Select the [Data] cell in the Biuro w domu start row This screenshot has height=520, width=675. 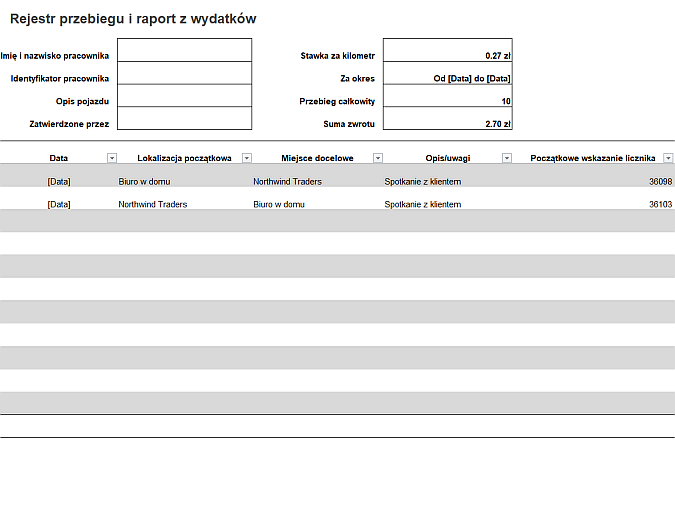(x=59, y=182)
